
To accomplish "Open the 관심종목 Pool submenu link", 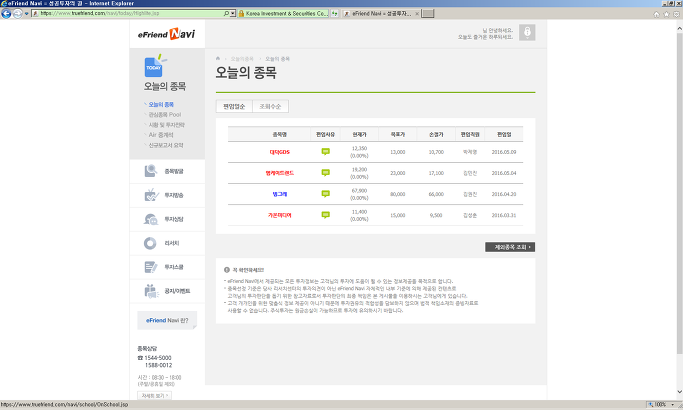I will pyautogui.click(x=165, y=115).
